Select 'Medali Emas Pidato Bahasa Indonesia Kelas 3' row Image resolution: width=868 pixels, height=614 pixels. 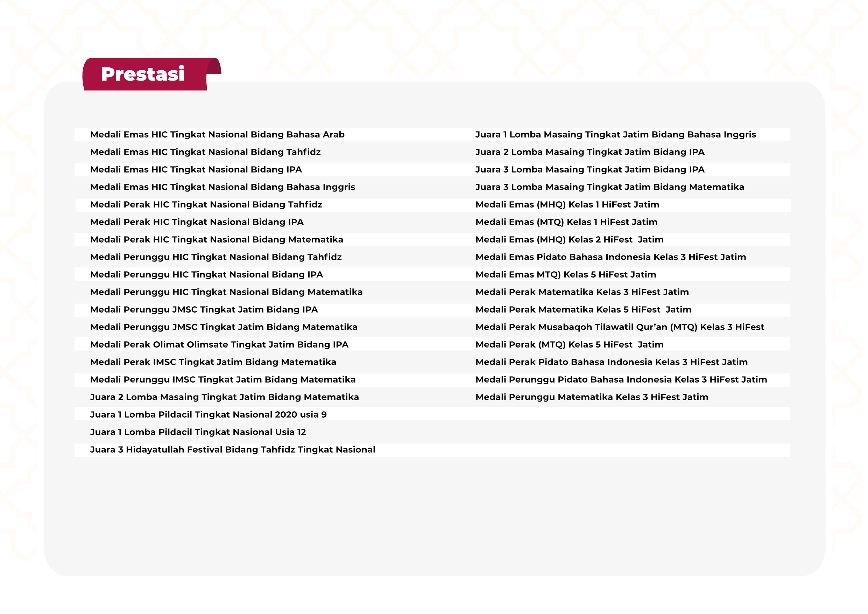click(x=611, y=257)
